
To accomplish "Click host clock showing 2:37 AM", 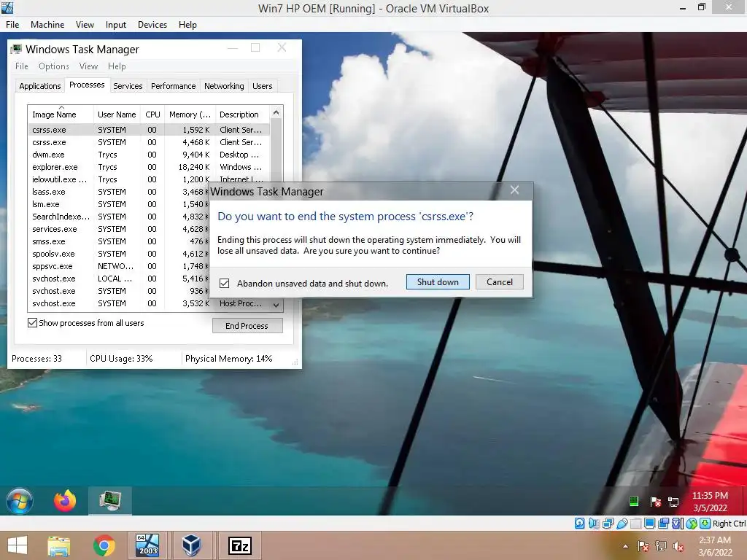I will pyautogui.click(x=715, y=546).
